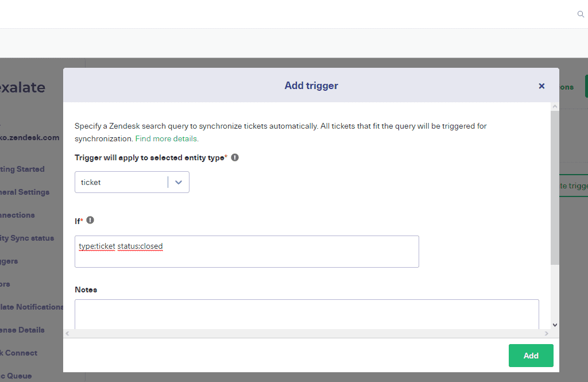Open Entity Sync status in sidebar

point(27,238)
